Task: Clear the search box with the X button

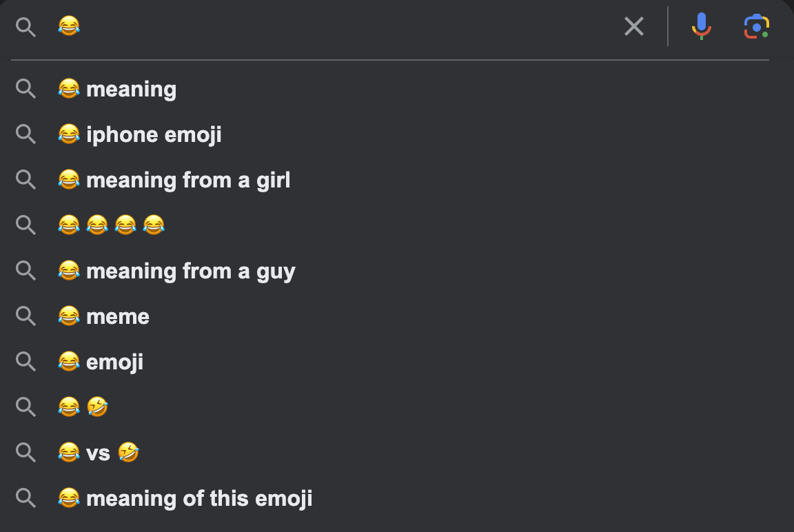Action: [633, 27]
